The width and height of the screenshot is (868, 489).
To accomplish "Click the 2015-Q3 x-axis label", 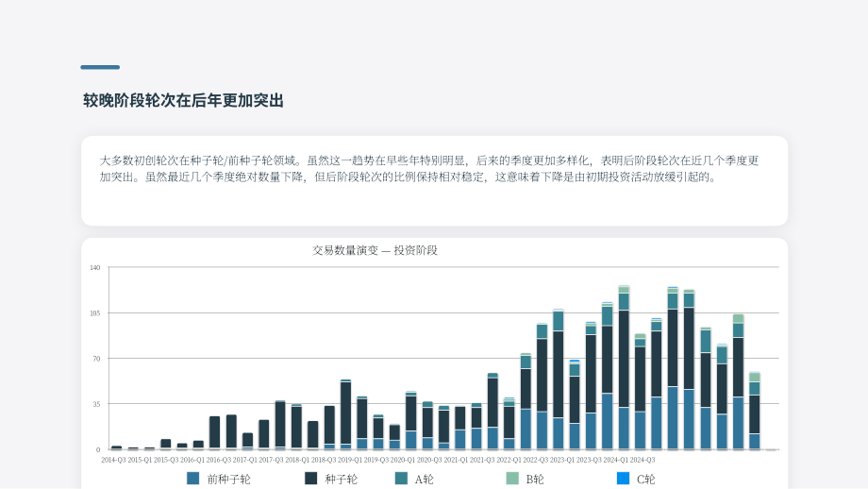I will pyautogui.click(x=166, y=460).
